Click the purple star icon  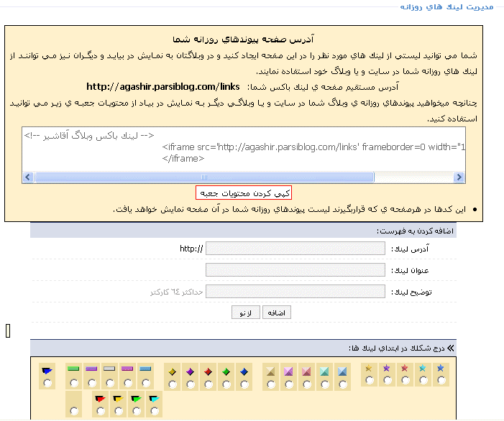(x=386, y=368)
